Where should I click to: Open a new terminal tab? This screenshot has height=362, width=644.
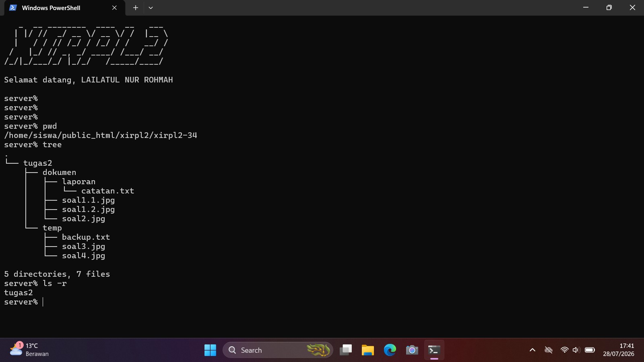click(x=136, y=8)
